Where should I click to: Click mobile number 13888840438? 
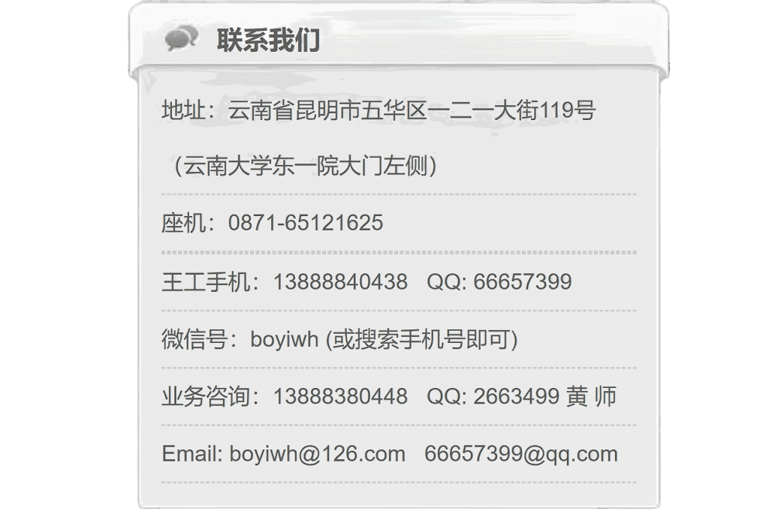click(340, 281)
